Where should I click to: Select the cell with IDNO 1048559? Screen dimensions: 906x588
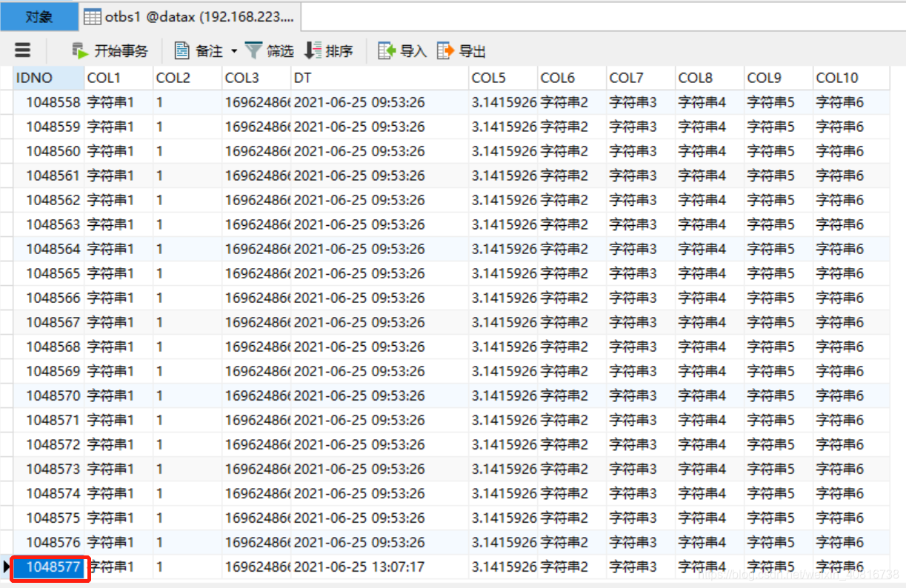click(x=49, y=127)
